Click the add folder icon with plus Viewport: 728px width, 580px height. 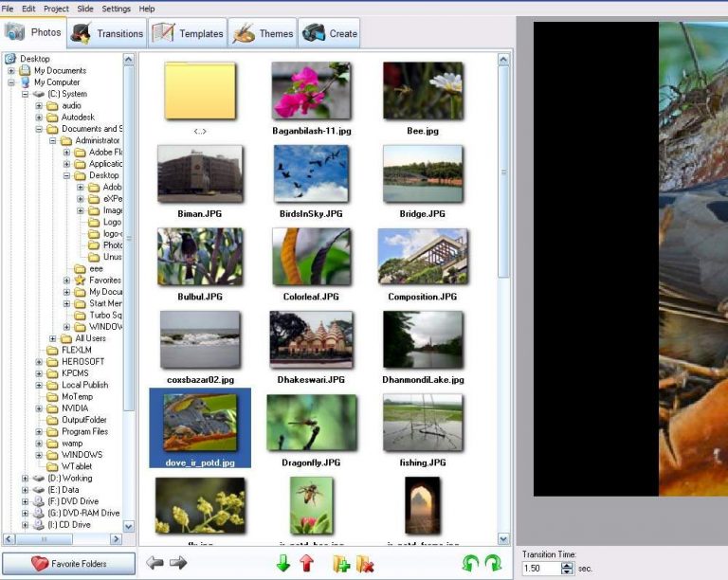(341, 564)
